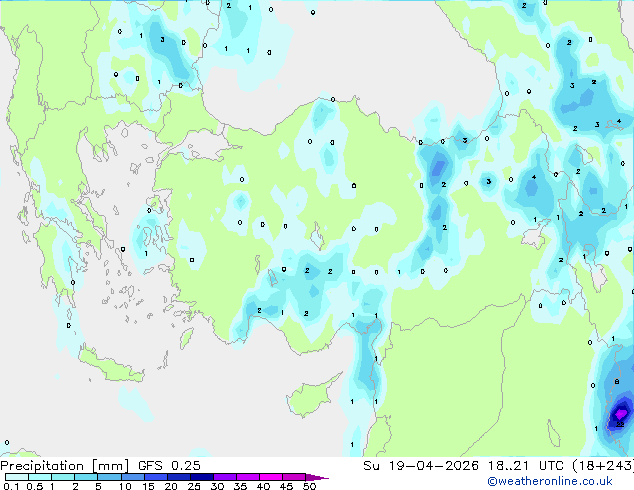
Task: Click the "(18+243)" forecast offset text
Action: pyautogui.click(x=603, y=466)
